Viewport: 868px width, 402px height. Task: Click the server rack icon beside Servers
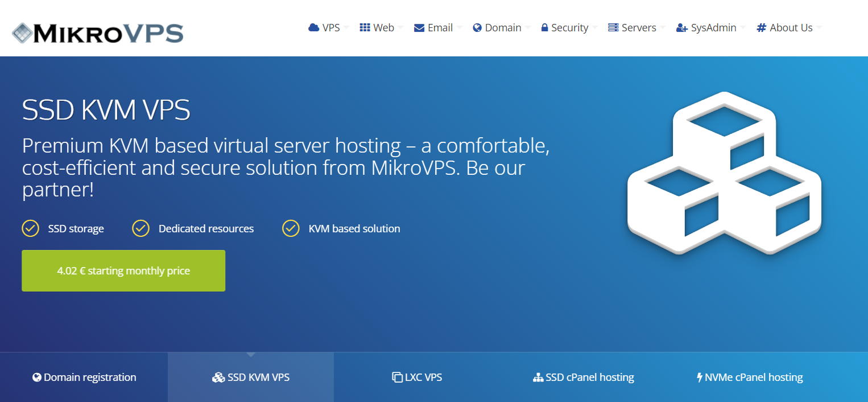point(613,27)
